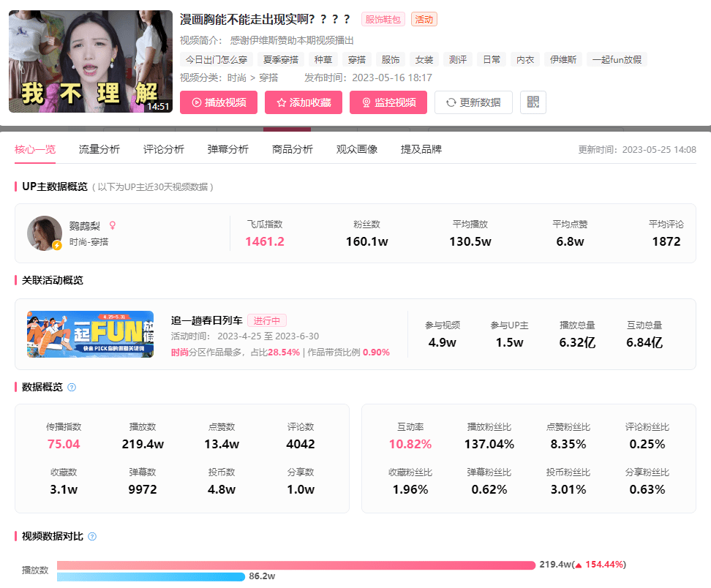Open the video thumbnail with 14:51 duration
The height and width of the screenshot is (588, 711).
(x=91, y=61)
